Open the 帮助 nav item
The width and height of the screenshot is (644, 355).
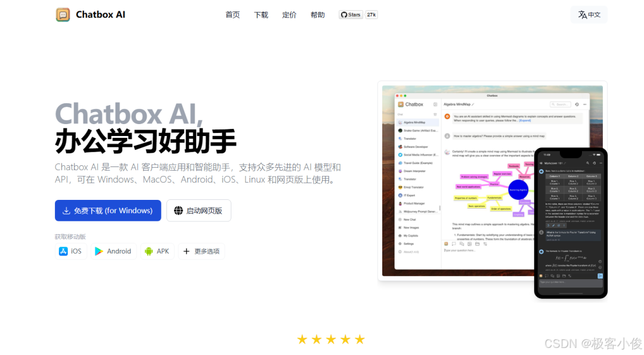[317, 15]
